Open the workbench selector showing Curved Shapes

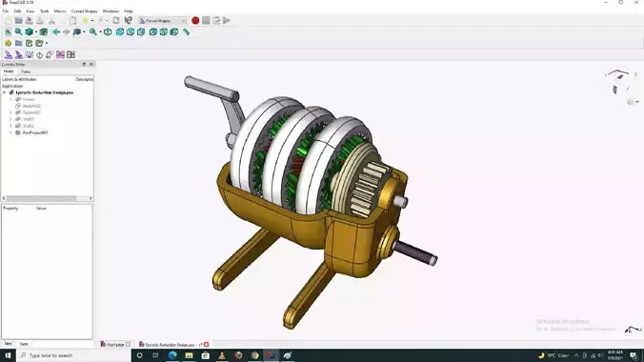pos(163,21)
